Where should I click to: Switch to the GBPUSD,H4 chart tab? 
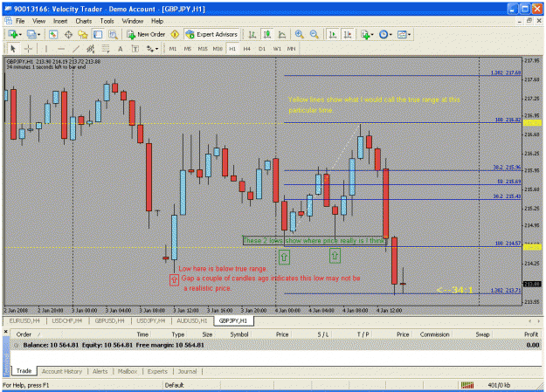pos(109,320)
